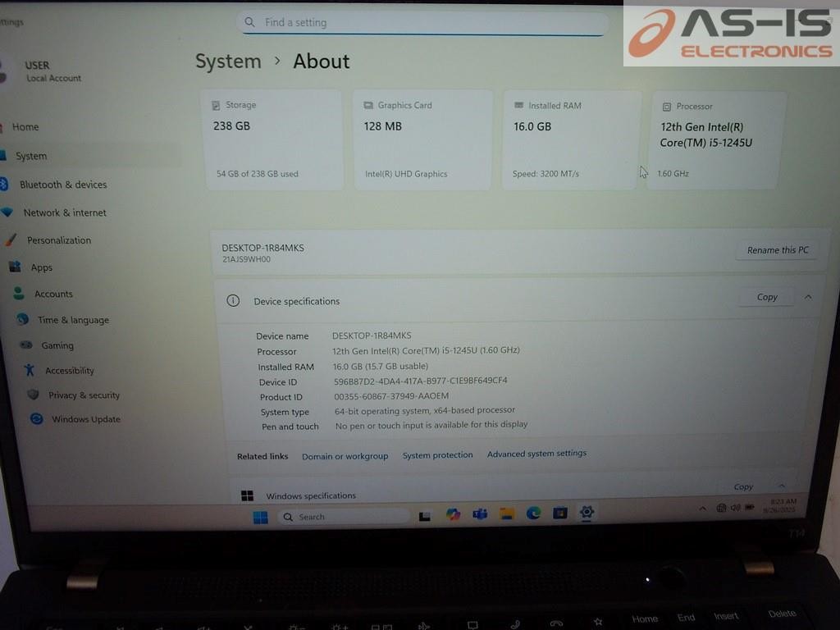Click the Graphics Card header icon
Screen dimensions: 840x630
368,105
